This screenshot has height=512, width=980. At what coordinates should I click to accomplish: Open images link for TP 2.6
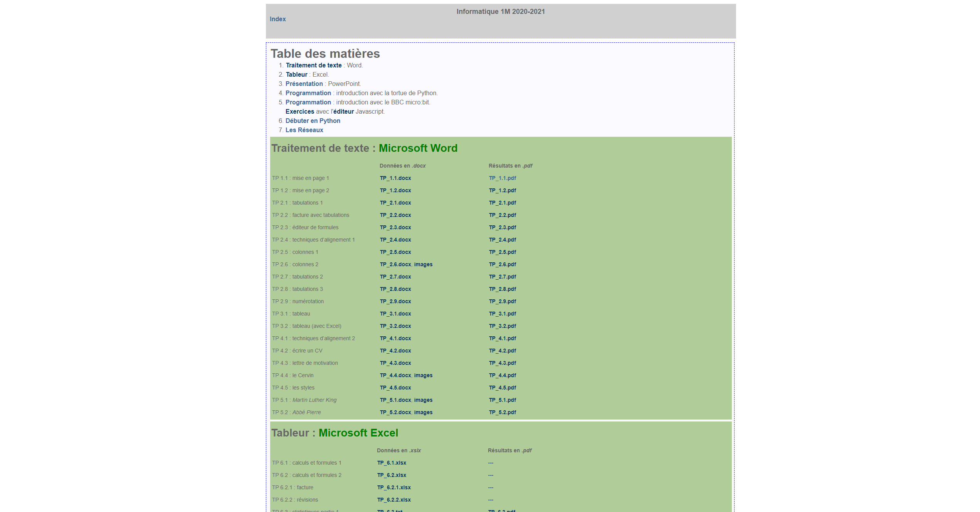pyautogui.click(x=423, y=264)
